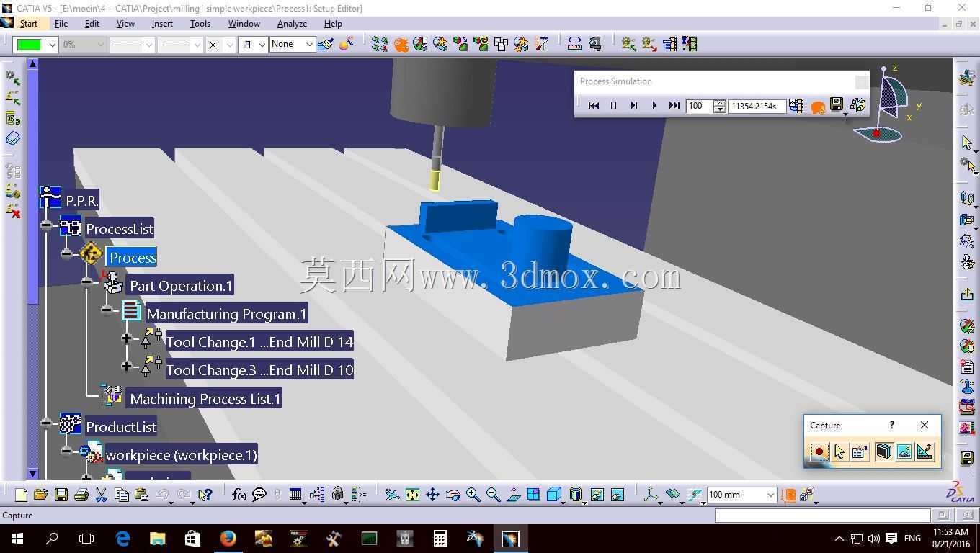Image resolution: width=980 pixels, height=553 pixels.
Task: Collapse the Process tree node
Action: [x=67, y=253]
